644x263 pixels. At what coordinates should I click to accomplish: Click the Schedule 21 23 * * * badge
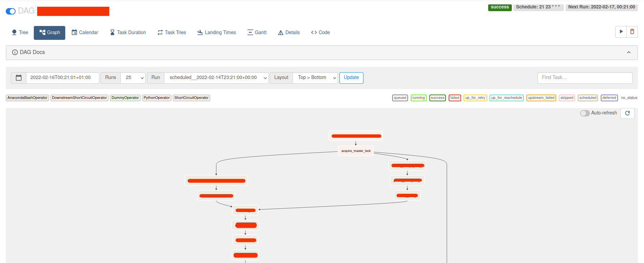pyautogui.click(x=538, y=7)
